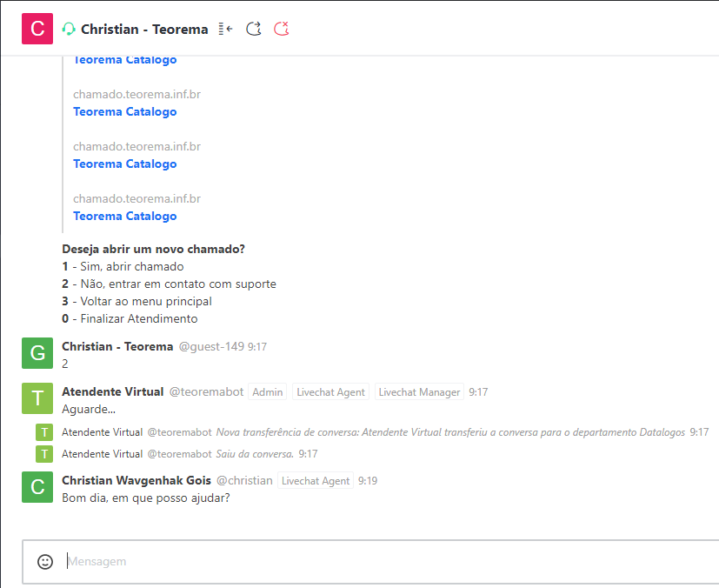Click the pink C room avatar in header

37,29
